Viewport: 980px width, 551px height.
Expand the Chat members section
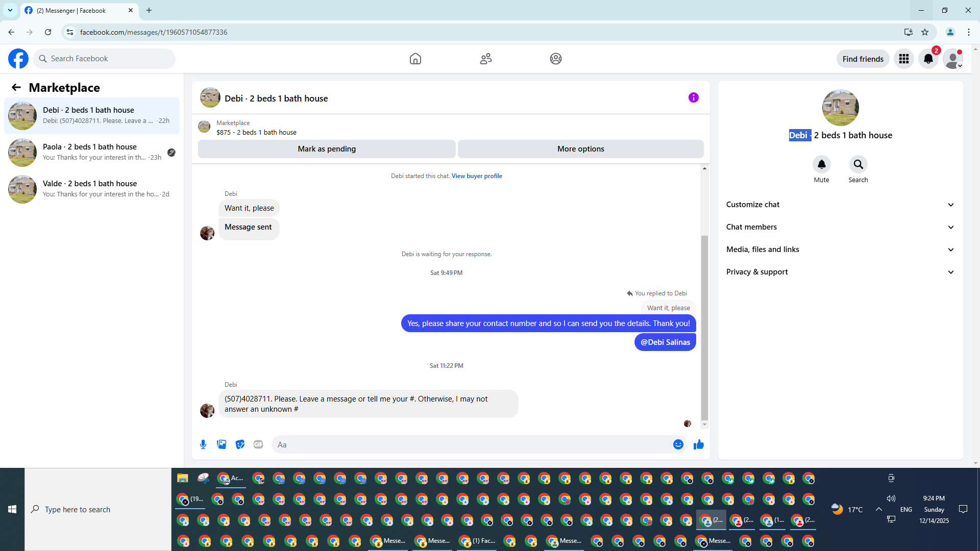pos(840,227)
